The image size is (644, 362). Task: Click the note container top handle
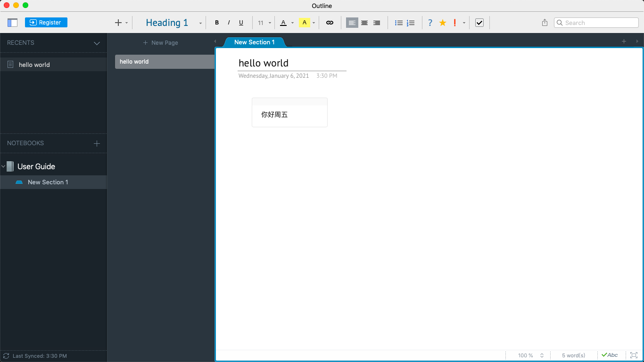289,101
